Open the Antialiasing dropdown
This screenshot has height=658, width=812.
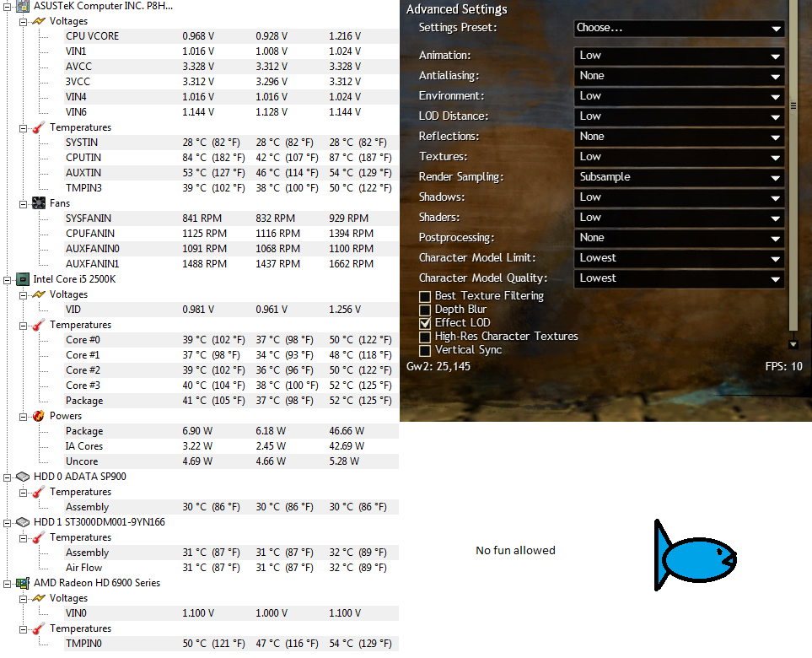679,76
